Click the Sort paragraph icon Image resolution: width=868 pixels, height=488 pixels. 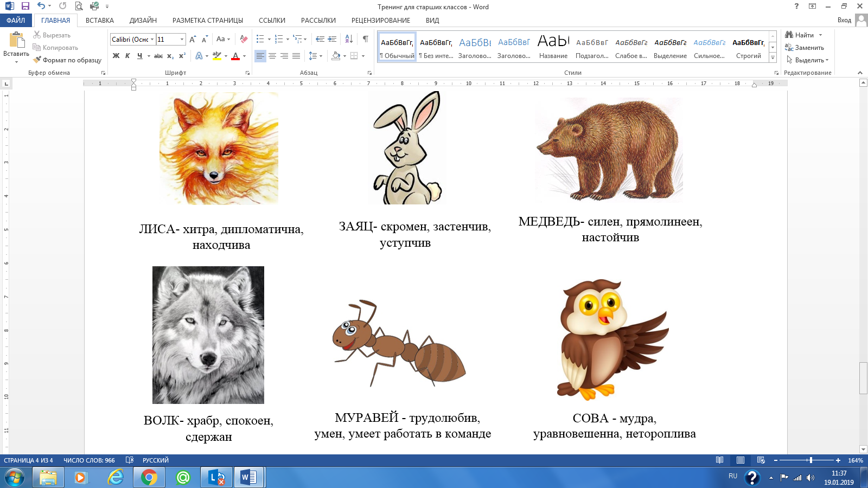pyautogui.click(x=349, y=39)
